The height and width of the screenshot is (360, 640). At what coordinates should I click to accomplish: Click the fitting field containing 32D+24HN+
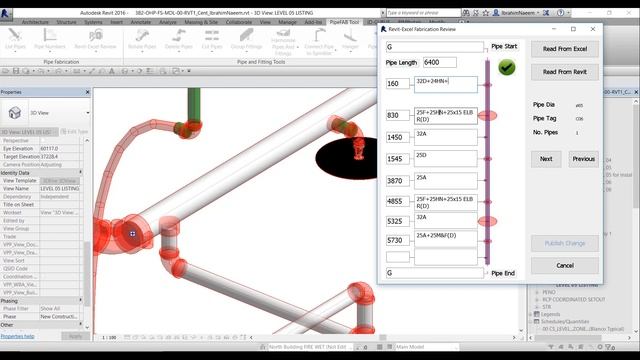446,84
